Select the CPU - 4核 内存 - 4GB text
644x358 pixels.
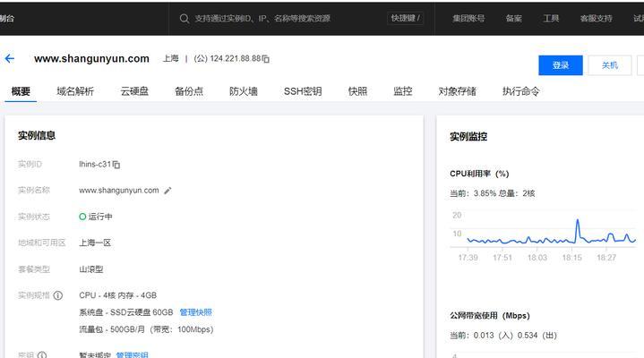point(118,295)
